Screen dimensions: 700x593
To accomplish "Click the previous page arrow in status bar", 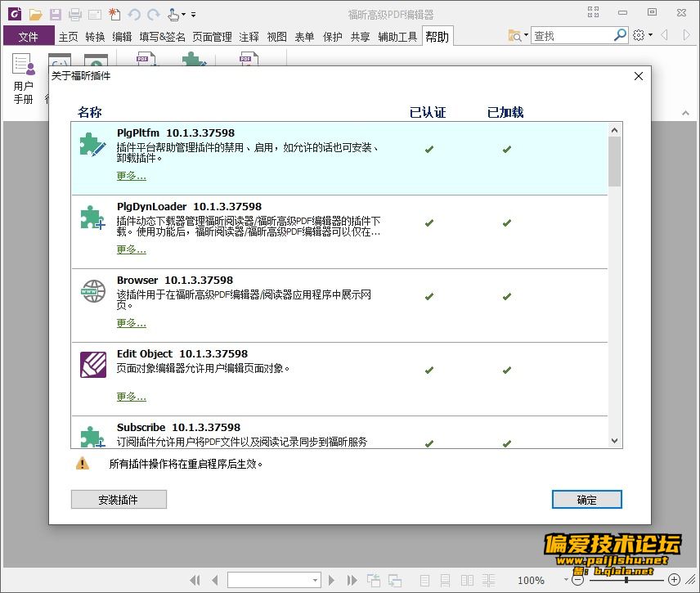I will pyautogui.click(x=215, y=580).
